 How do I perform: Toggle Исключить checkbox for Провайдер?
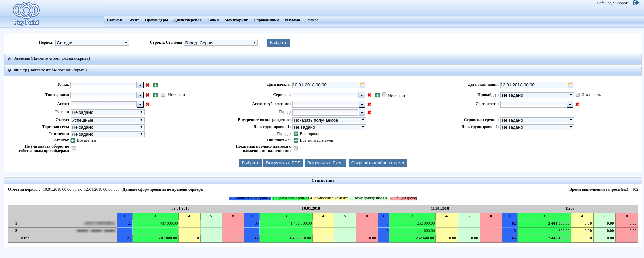click(578, 95)
